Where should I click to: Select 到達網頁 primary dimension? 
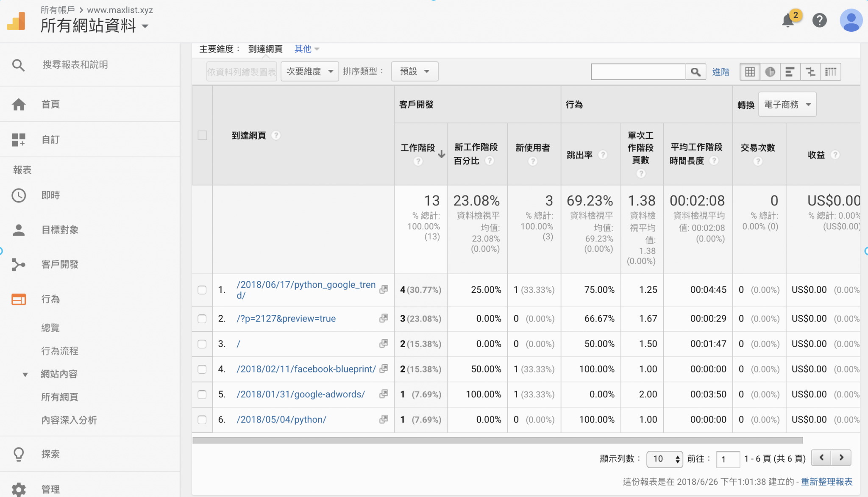(x=265, y=49)
